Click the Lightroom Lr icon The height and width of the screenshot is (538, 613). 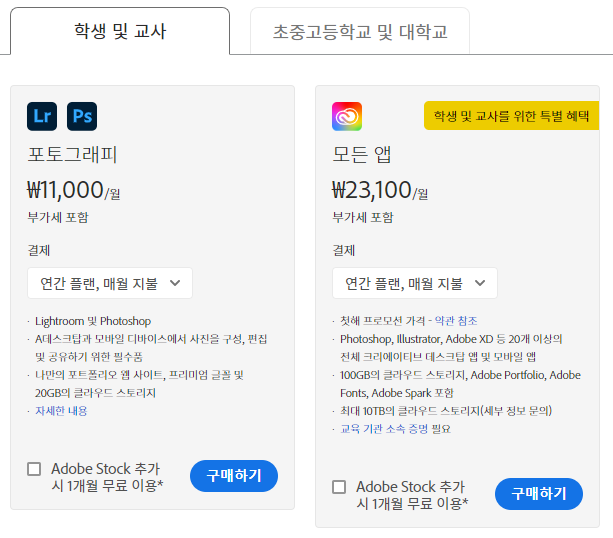(x=42, y=116)
